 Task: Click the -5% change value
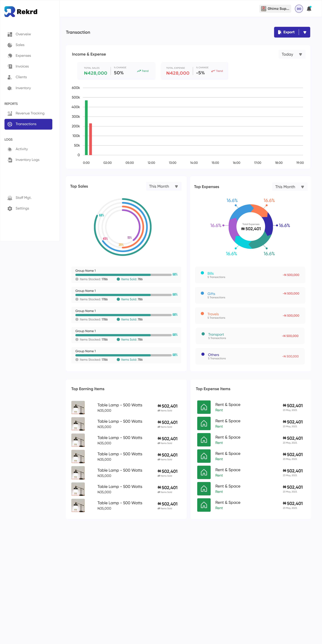(200, 73)
